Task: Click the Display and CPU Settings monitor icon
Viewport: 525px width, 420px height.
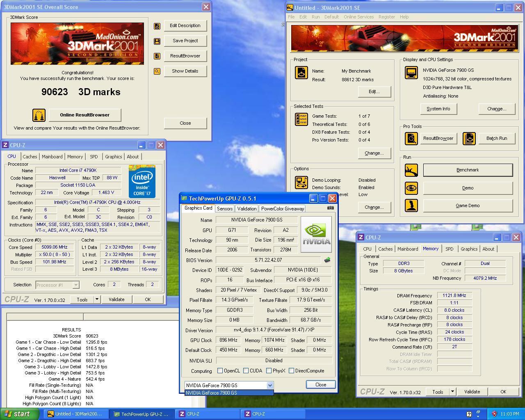Action: (411, 73)
